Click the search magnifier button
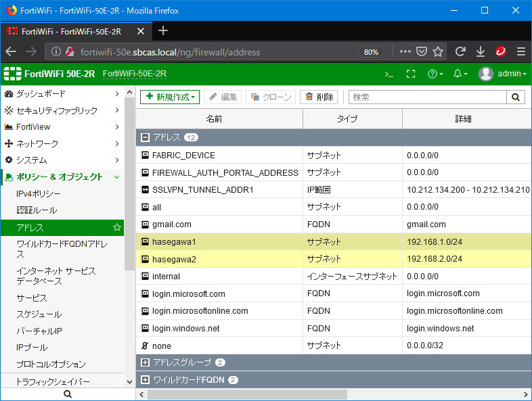Image resolution: width=532 pixels, height=401 pixels. (516, 97)
